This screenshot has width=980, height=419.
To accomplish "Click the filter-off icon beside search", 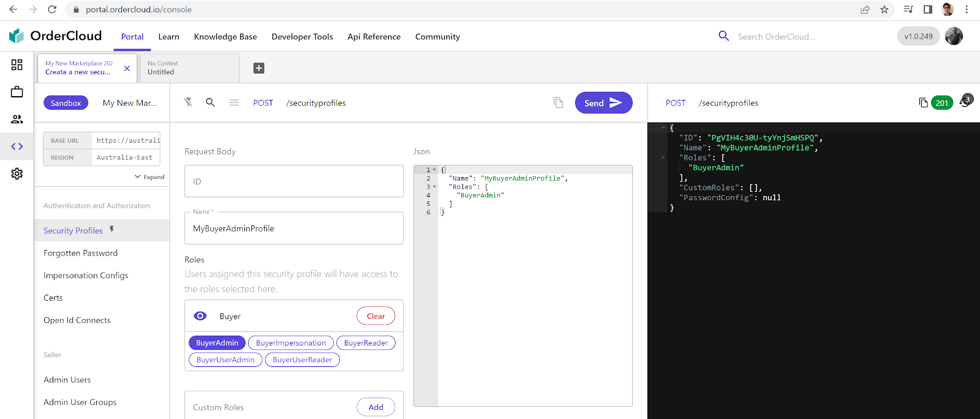I will click(188, 102).
